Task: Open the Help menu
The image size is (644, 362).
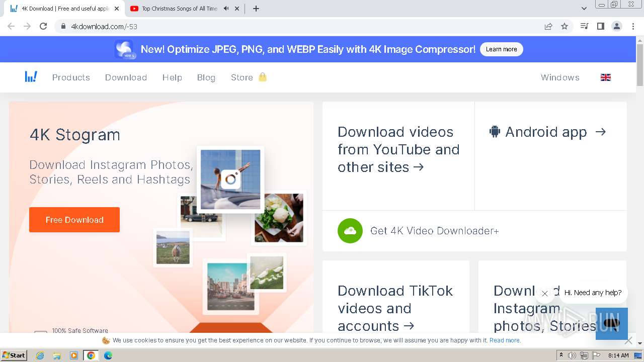Action: coord(172,77)
